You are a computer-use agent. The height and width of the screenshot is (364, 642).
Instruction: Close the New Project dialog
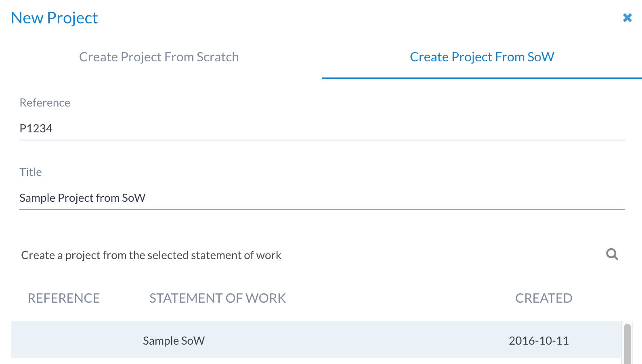pos(627,18)
